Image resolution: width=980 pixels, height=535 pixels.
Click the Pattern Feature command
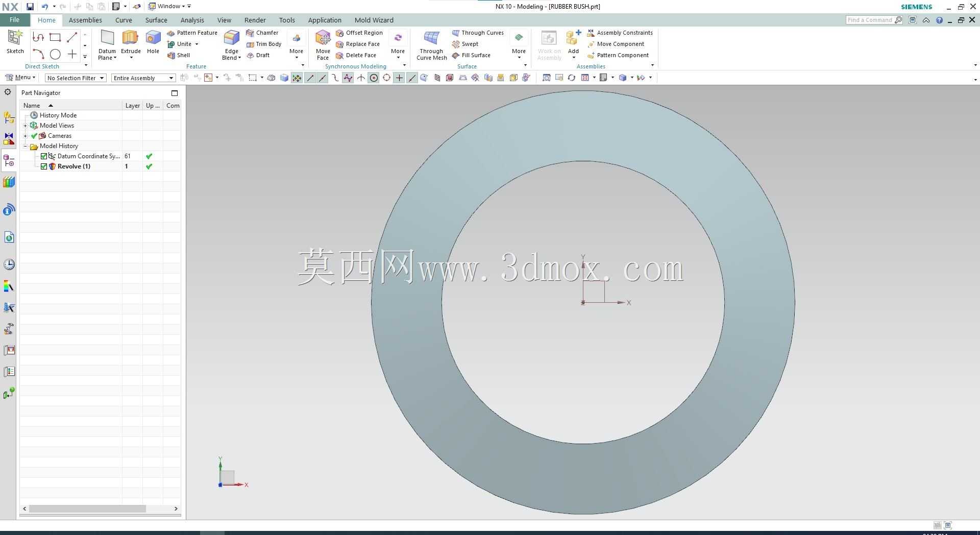click(x=192, y=33)
